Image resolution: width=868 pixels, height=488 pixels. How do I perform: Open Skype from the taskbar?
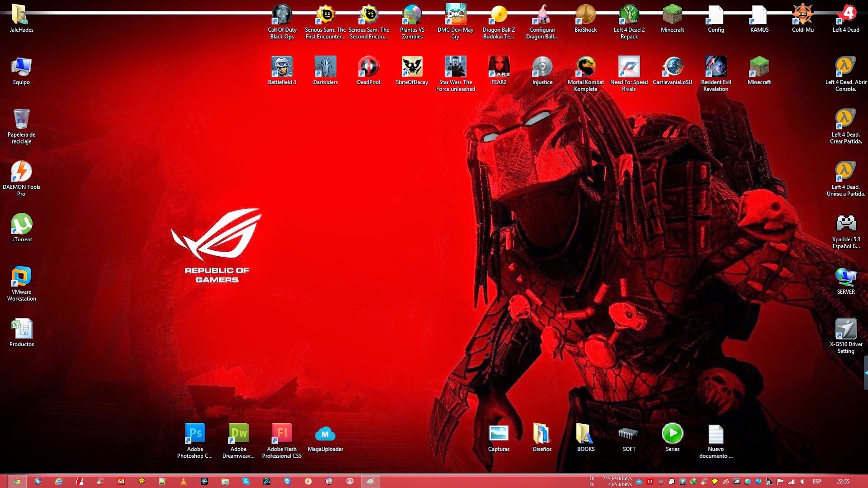click(246, 481)
